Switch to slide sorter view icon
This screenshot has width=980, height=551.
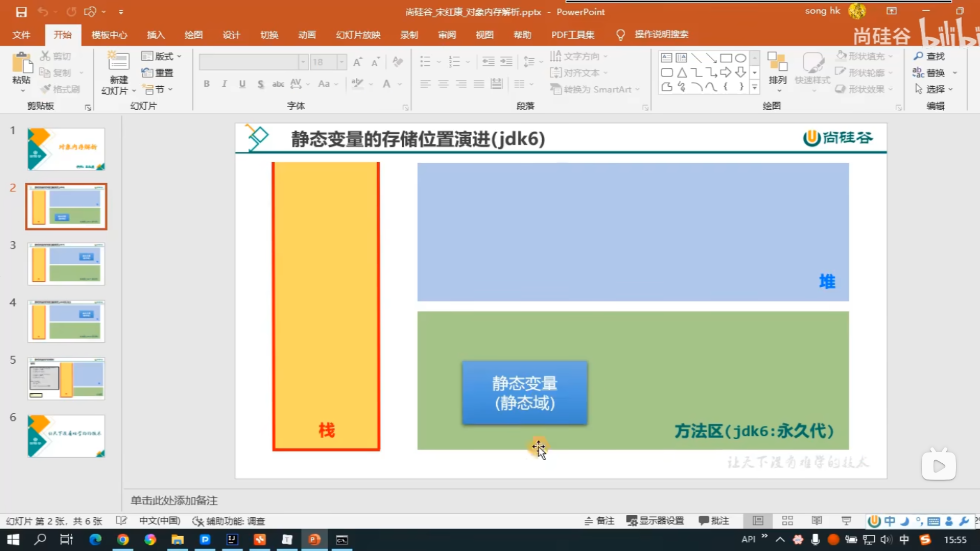point(787,520)
